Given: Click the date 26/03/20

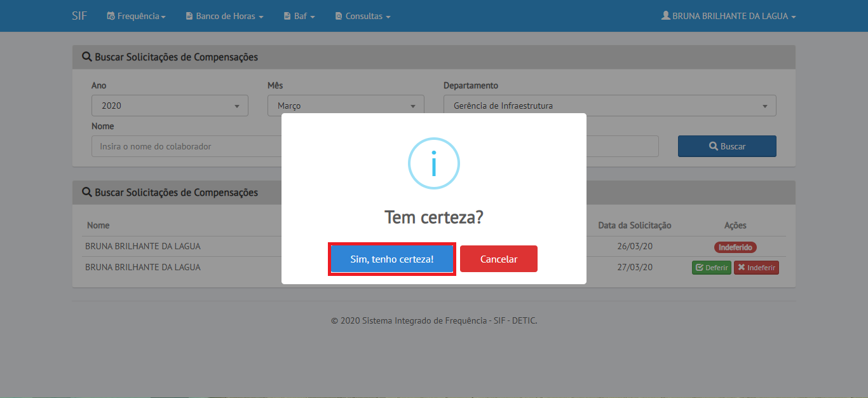Looking at the screenshot, I should 634,246.
